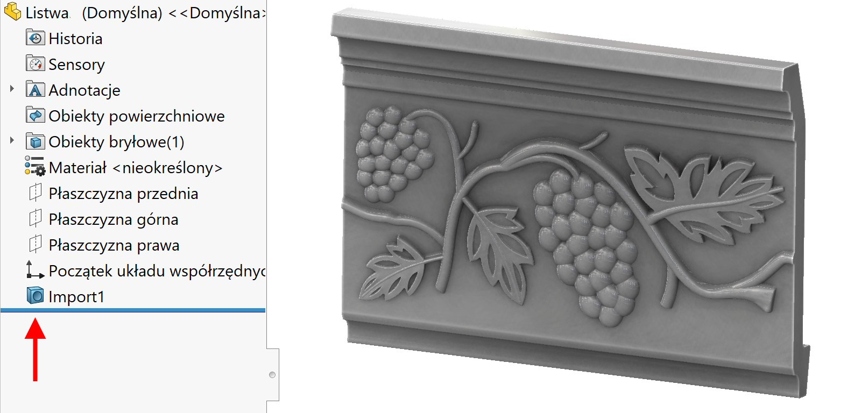The height and width of the screenshot is (413, 868).
Task: Click the Obiekty bryłowe solid bodies icon
Action: pyautogui.click(x=36, y=141)
